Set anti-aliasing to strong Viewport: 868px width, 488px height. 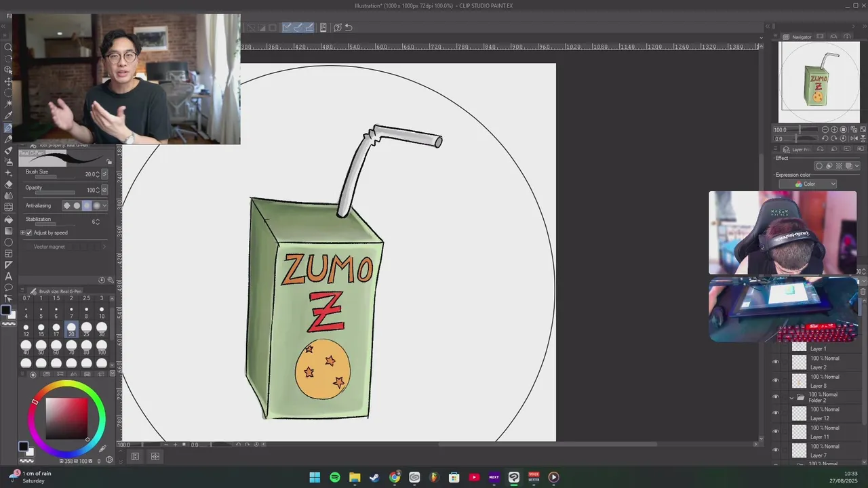click(96, 205)
